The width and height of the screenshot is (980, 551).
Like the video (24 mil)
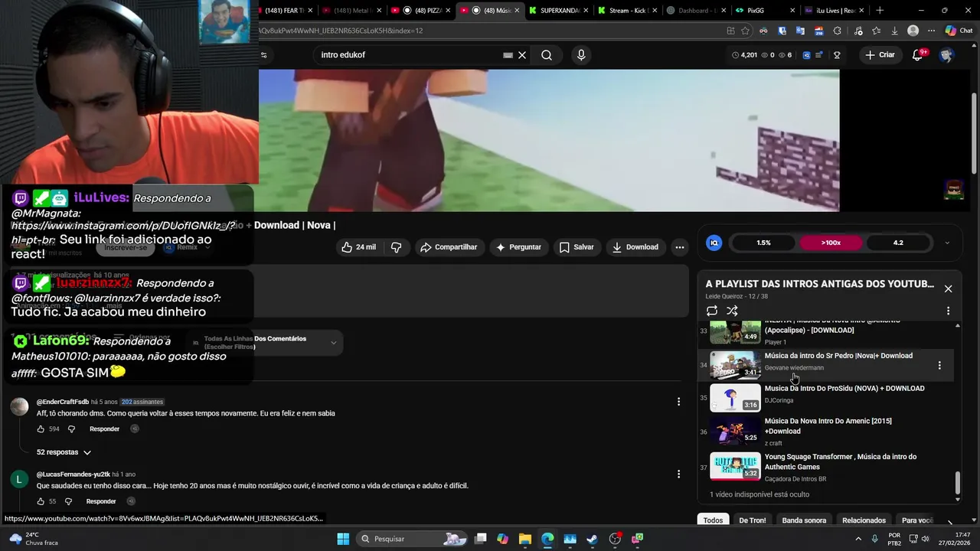pos(358,247)
